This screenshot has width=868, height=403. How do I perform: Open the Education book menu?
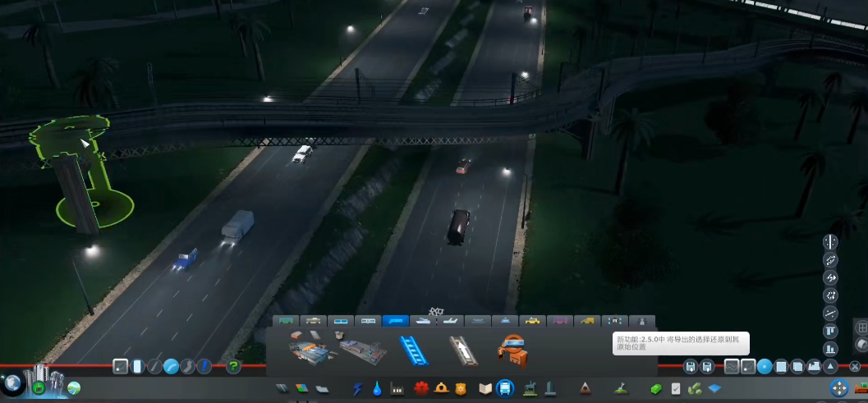(485, 388)
